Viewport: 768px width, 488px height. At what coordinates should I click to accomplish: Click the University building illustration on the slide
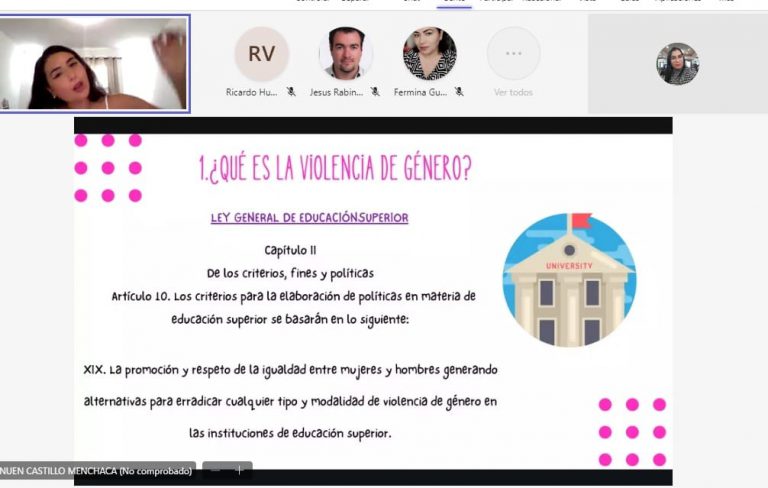pyautogui.click(x=569, y=280)
